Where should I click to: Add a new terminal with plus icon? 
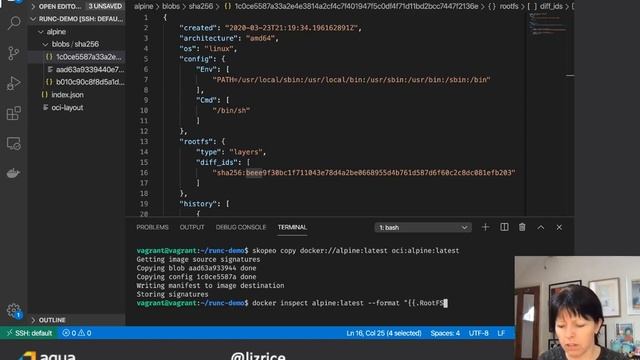(485, 227)
